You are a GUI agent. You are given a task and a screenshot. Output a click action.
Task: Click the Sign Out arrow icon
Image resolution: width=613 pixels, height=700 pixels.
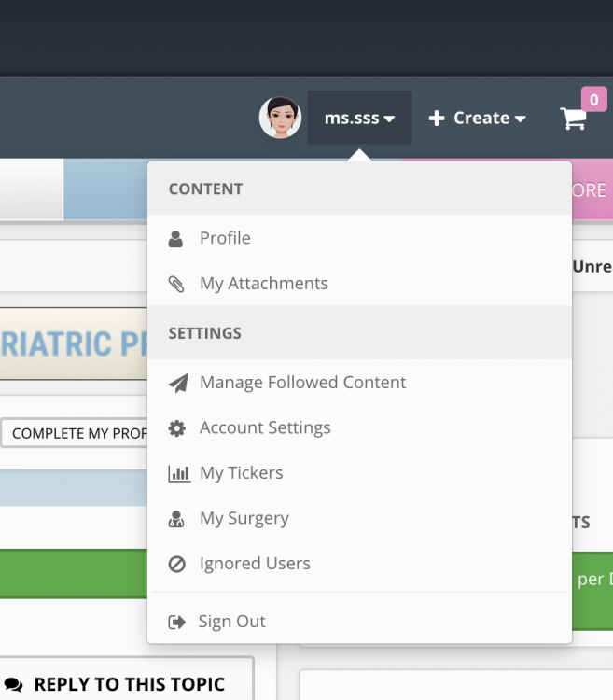click(x=176, y=622)
